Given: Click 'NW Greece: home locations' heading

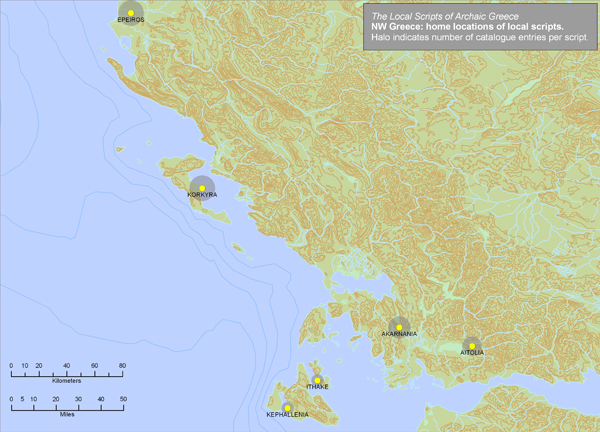Looking at the screenshot, I should pos(467,27).
